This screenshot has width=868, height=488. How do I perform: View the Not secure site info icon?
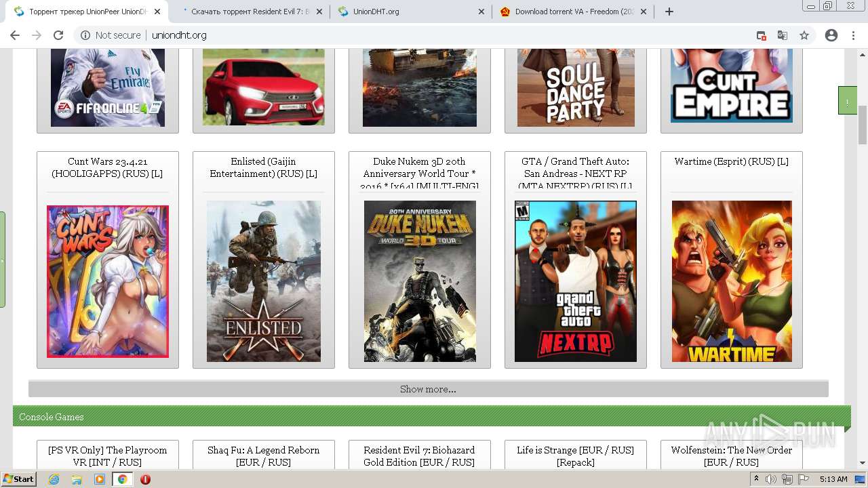(x=85, y=35)
